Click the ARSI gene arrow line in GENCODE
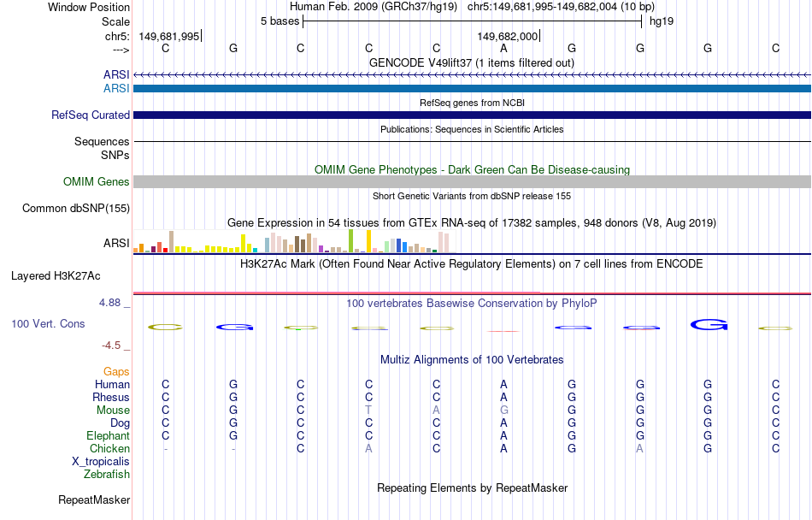Screen dimensions: 812x520 (472, 75)
